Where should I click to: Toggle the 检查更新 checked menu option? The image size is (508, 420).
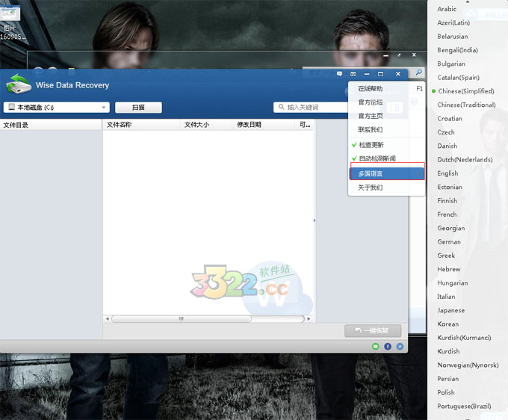point(371,144)
